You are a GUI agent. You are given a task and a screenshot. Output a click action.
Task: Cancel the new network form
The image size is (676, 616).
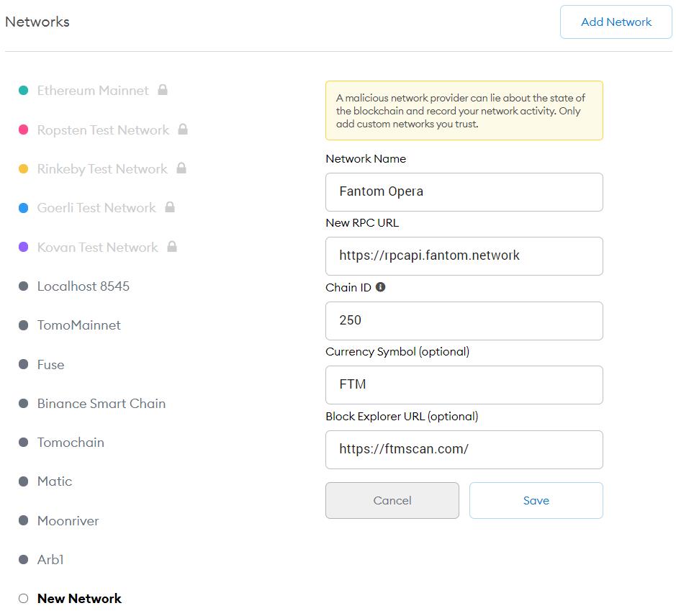coord(392,501)
